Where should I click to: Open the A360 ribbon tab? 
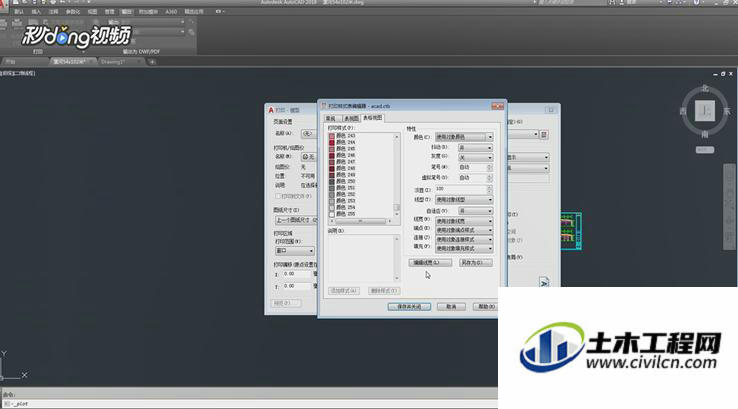pos(171,11)
